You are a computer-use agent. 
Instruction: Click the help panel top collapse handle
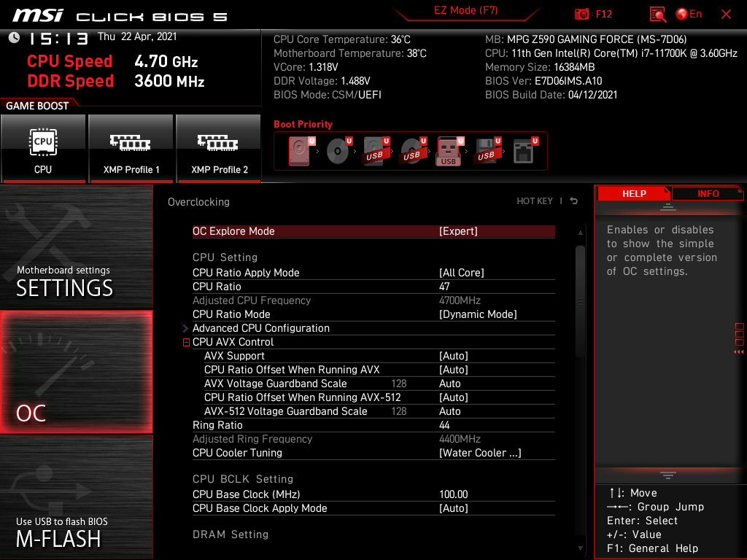click(x=668, y=206)
